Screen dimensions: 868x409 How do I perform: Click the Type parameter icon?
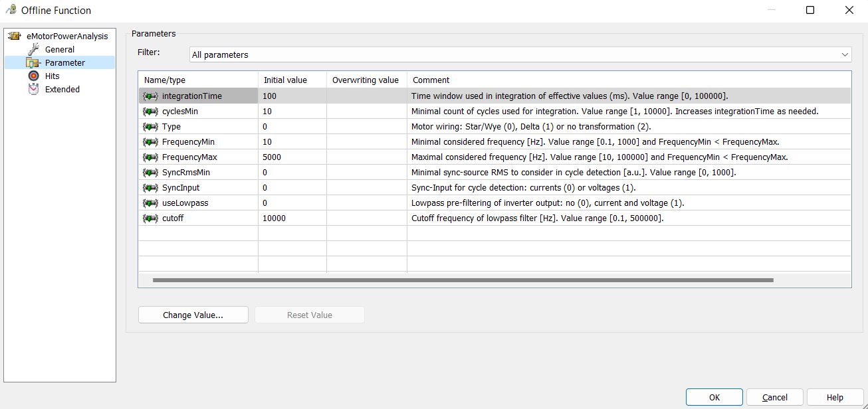(x=150, y=127)
